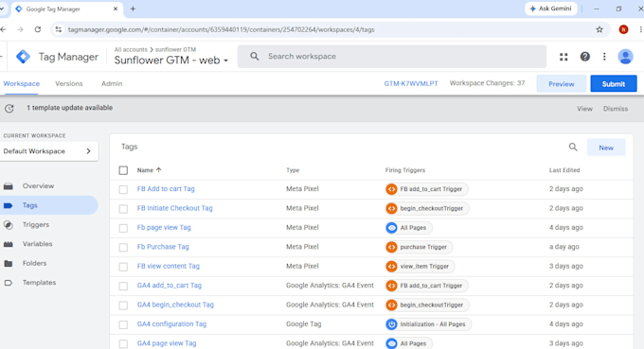
Task: Click the magnifier icon in the workspace search bar
Action: click(x=255, y=57)
